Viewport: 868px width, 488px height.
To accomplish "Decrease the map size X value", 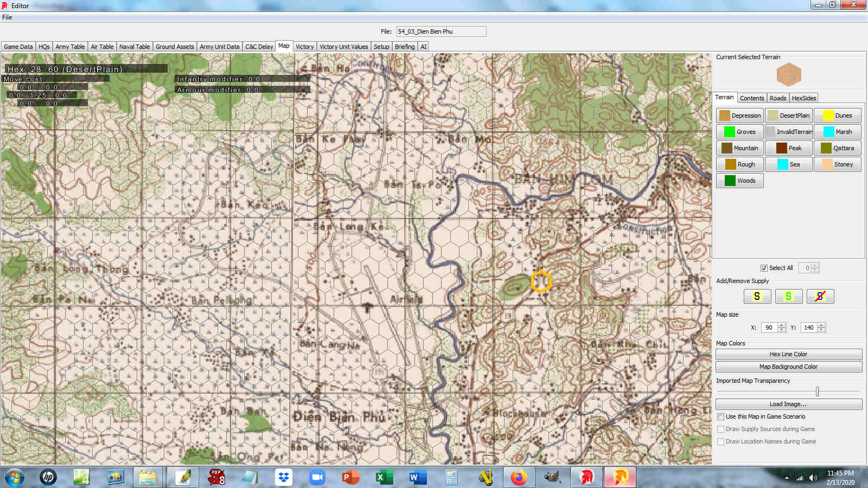I will 781,330.
